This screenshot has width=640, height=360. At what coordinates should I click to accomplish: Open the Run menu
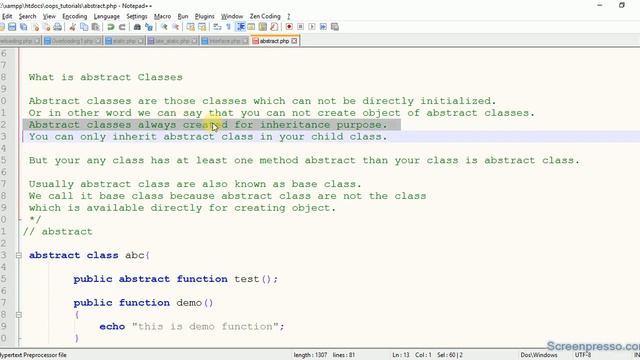tap(182, 16)
